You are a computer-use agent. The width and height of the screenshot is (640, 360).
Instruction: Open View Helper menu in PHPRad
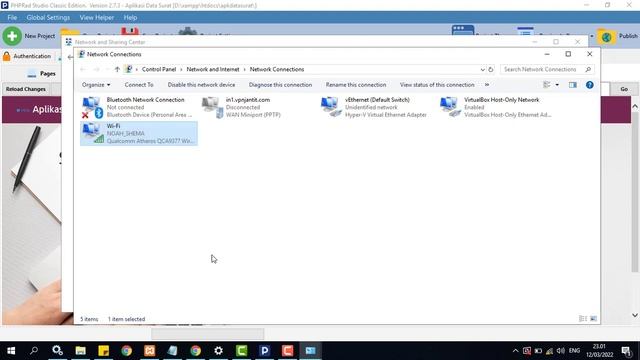click(x=97, y=18)
